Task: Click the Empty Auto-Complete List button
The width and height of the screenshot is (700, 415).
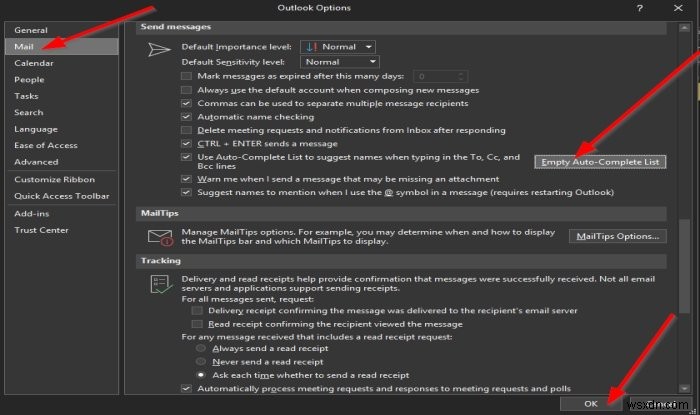Action: 600,162
